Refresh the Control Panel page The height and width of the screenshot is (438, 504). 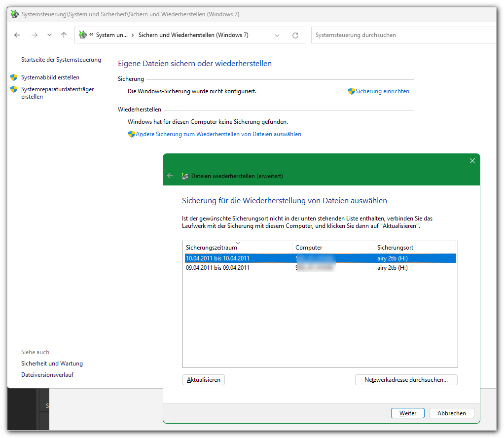(295, 36)
